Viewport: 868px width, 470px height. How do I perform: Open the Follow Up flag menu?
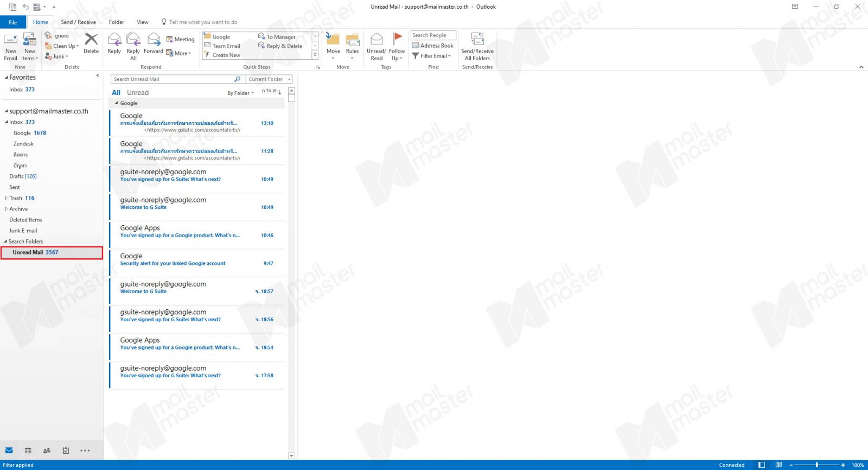click(397, 47)
